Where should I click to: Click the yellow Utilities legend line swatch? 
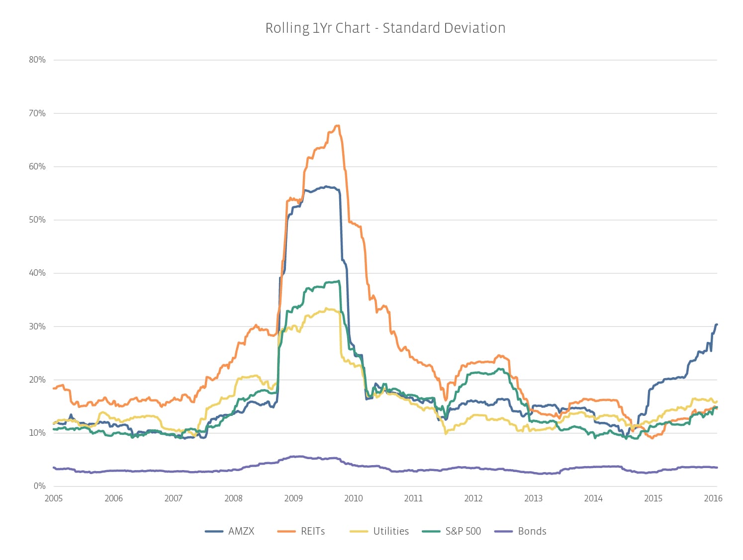(x=359, y=532)
